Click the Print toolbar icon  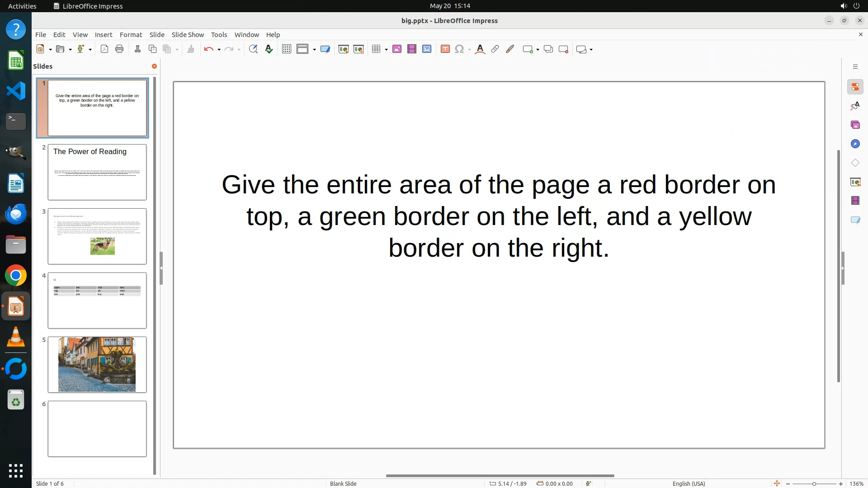[x=119, y=49]
